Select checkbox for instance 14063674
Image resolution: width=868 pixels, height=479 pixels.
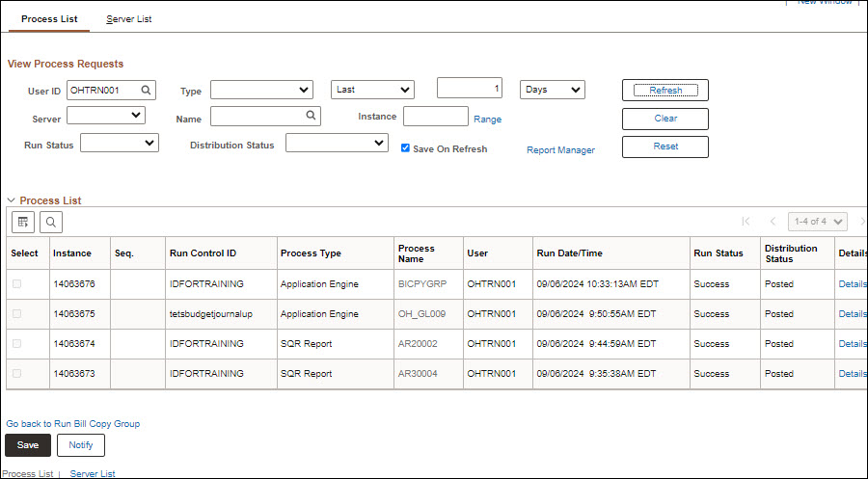(x=16, y=344)
